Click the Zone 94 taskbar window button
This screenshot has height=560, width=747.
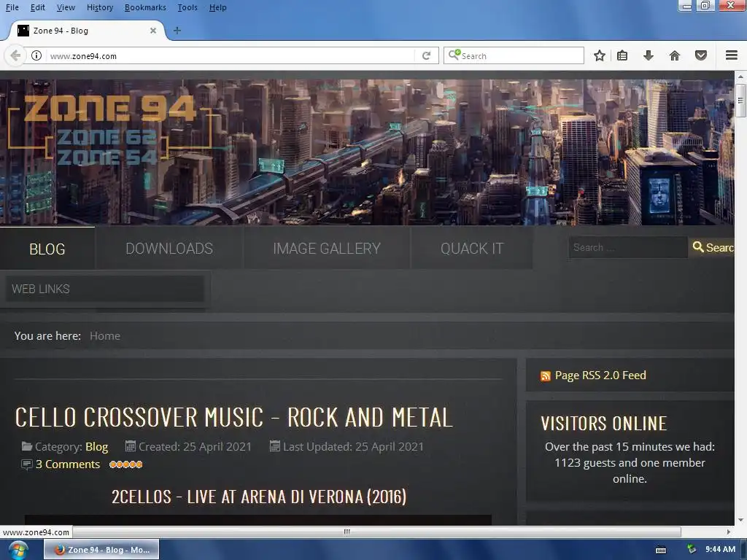(x=101, y=550)
